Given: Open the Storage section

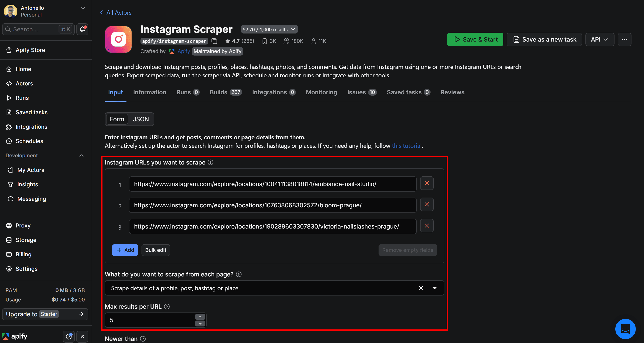Looking at the screenshot, I should pyautogui.click(x=26, y=240).
